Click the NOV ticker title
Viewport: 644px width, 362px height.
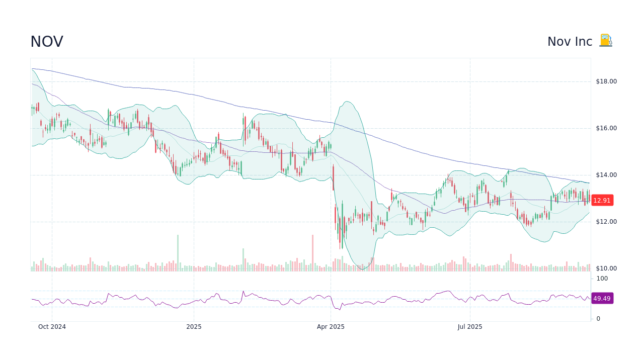(x=47, y=42)
